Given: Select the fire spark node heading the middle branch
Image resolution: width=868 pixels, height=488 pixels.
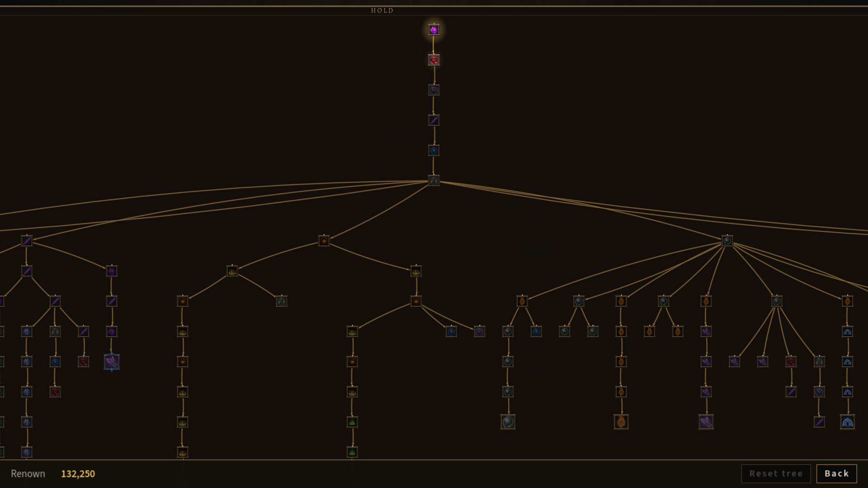Looking at the screenshot, I should (324, 241).
